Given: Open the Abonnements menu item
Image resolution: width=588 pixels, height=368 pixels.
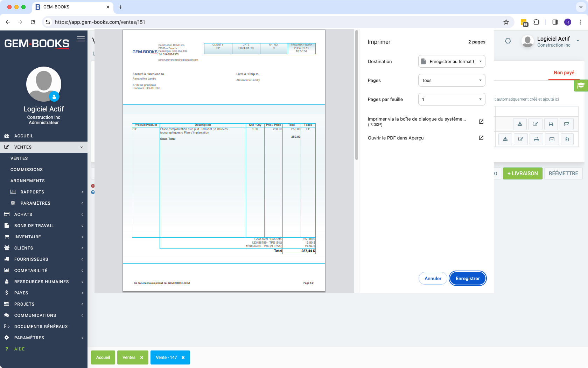Looking at the screenshot, I should click(x=27, y=180).
